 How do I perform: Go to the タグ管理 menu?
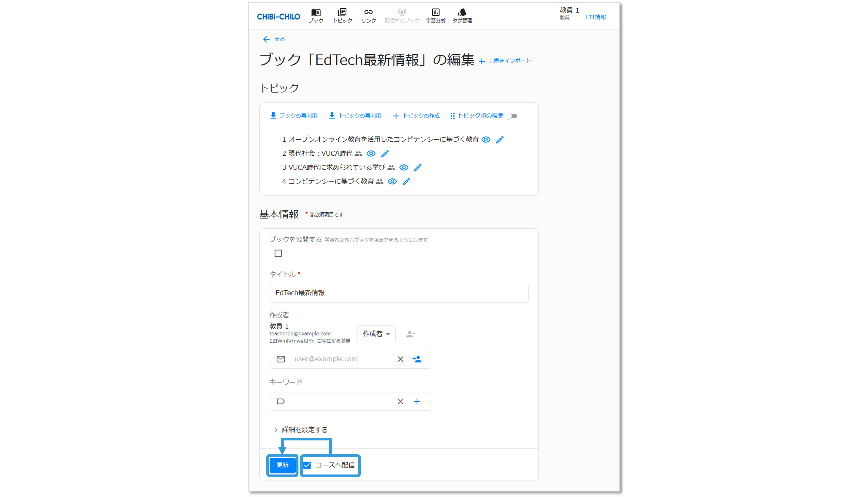click(462, 16)
